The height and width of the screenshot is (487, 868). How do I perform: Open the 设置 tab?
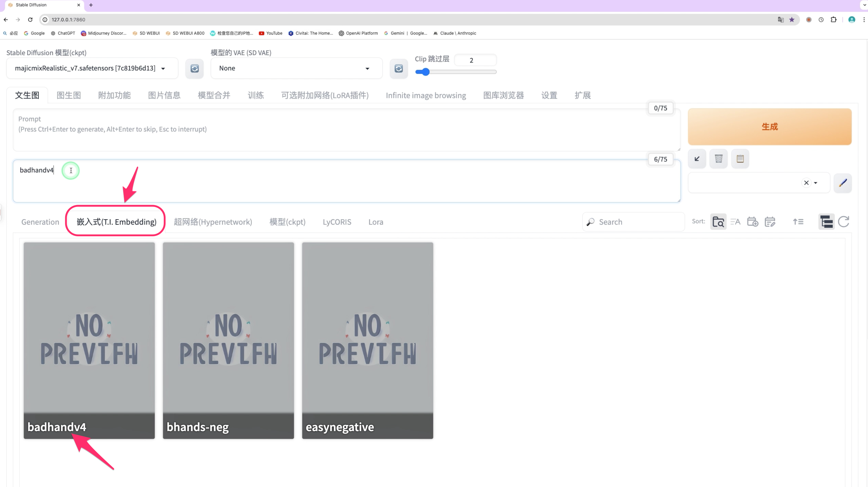(x=549, y=95)
